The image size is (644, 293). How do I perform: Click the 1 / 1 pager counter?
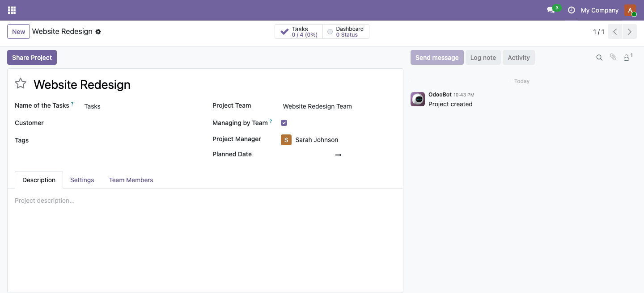tap(598, 32)
